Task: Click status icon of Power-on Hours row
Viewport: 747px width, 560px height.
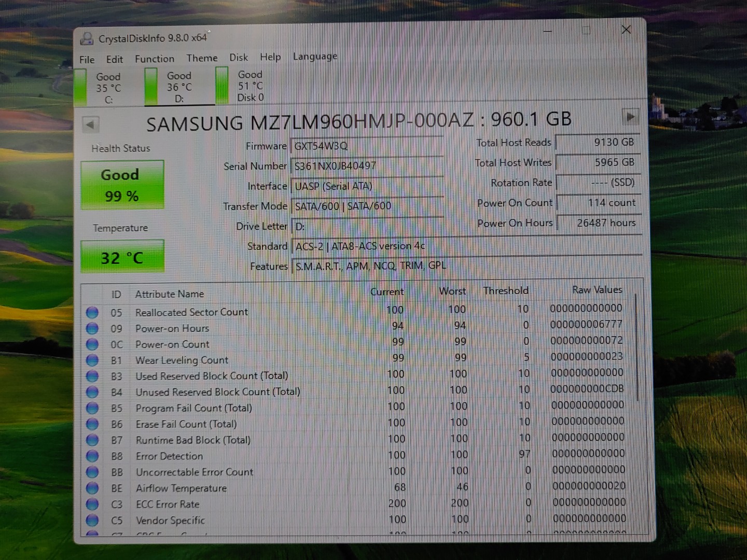Action: click(92, 328)
